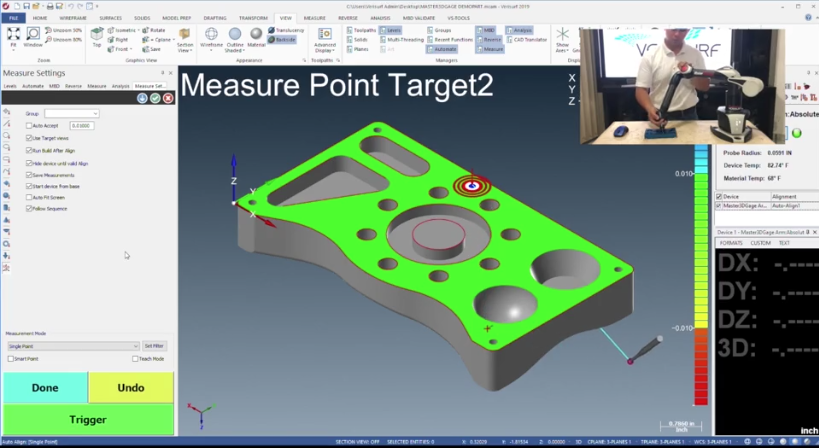Open the FILE menu
This screenshot has height=448, width=819.
14,18
